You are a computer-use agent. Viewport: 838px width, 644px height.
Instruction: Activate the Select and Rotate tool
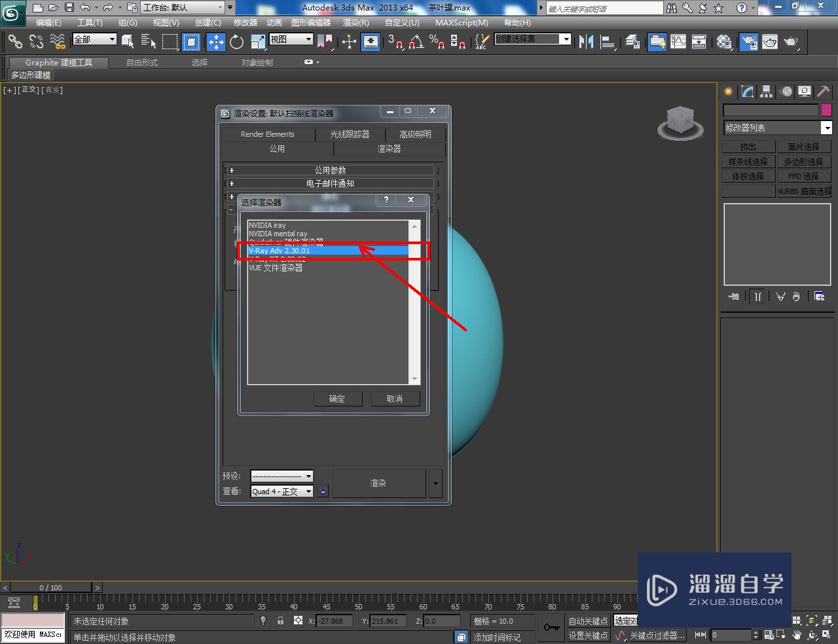tap(236, 42)
